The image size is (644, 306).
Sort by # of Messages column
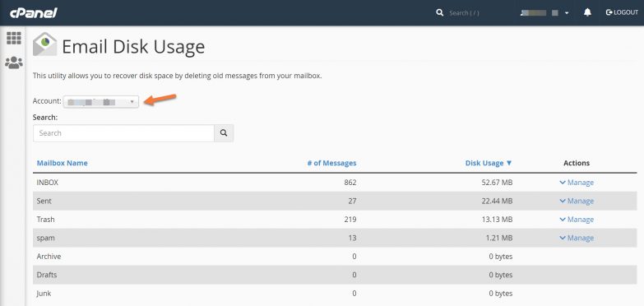pos(331,163)
